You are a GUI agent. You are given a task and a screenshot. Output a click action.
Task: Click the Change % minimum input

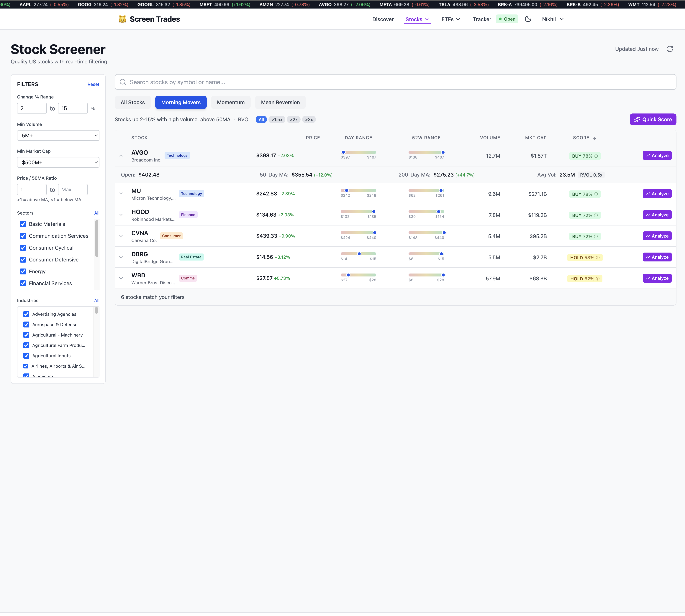[32, 108]
